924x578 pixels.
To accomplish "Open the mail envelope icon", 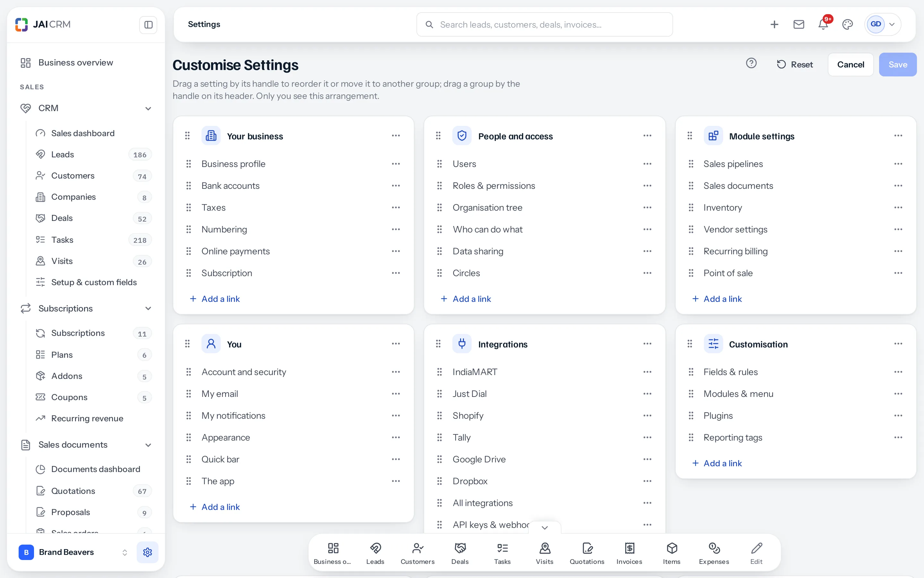I will (x=799, y=24).
